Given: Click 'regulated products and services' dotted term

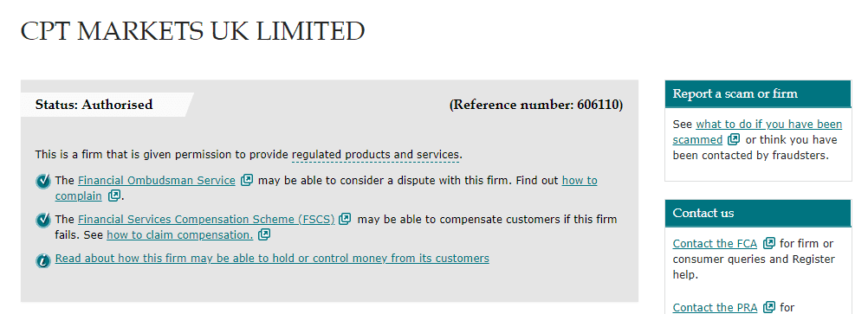Looking at the screenshot, I should (x=376, y=155).
